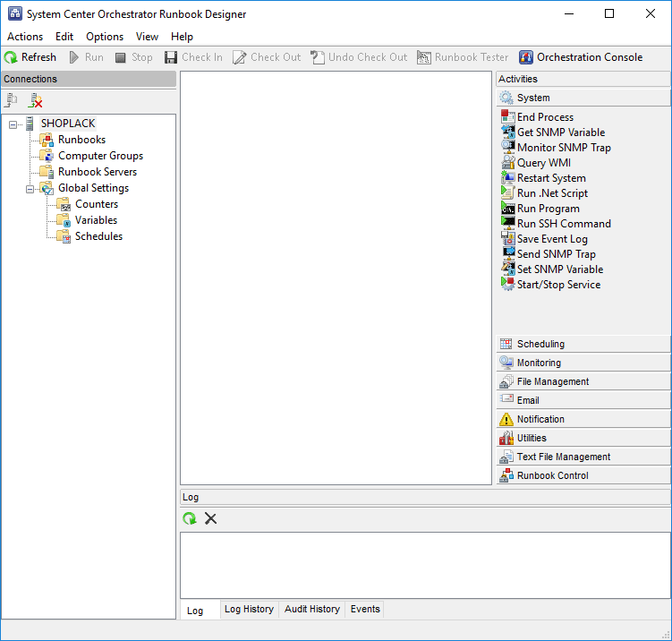The width and height of the screenshot is (672, 641).
Task: Switch to the Events tab
Action: click(365, 610)
